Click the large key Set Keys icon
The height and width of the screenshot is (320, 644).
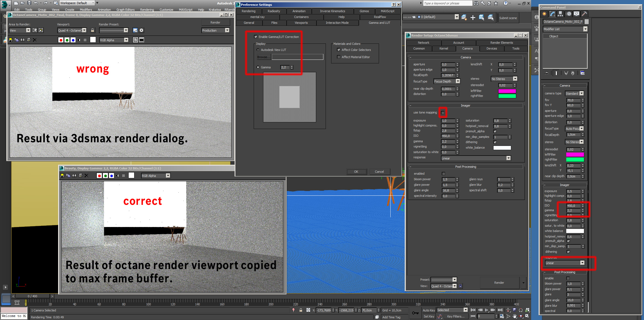(415, 313)
